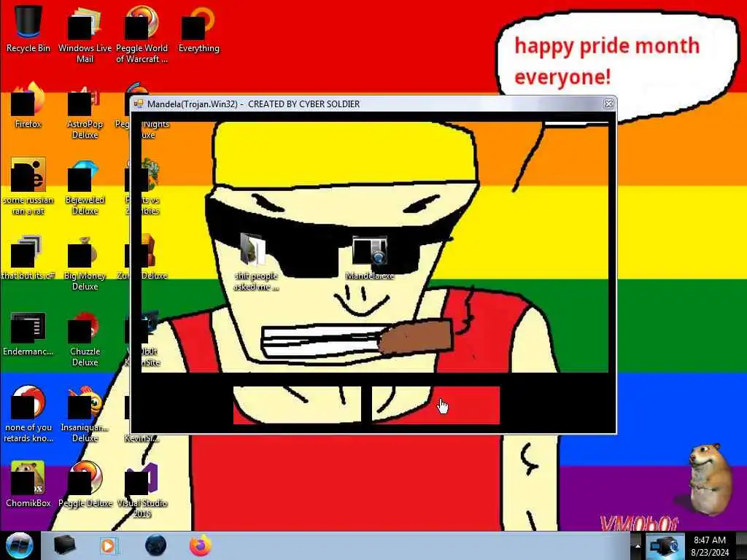The height and width of the screenshot is (560, 747).
Task: Open Big Money Deluxe desktop icon
Action: coord(85,262)
